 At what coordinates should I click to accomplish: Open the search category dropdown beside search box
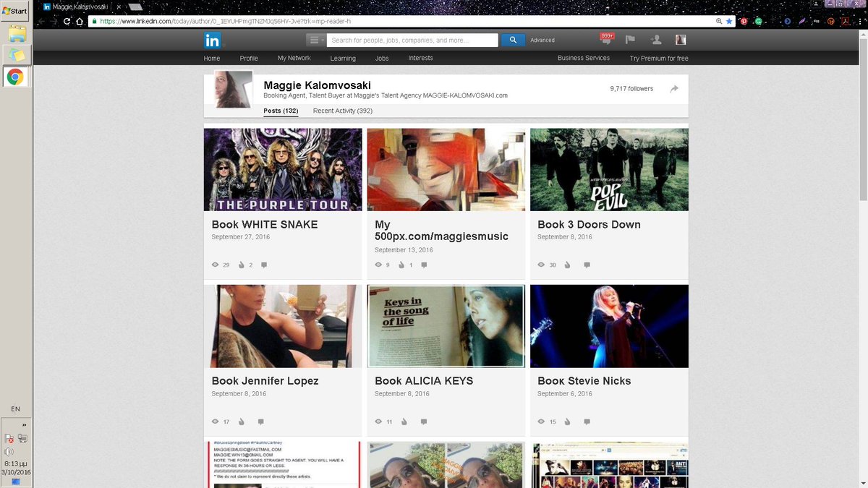315,40
